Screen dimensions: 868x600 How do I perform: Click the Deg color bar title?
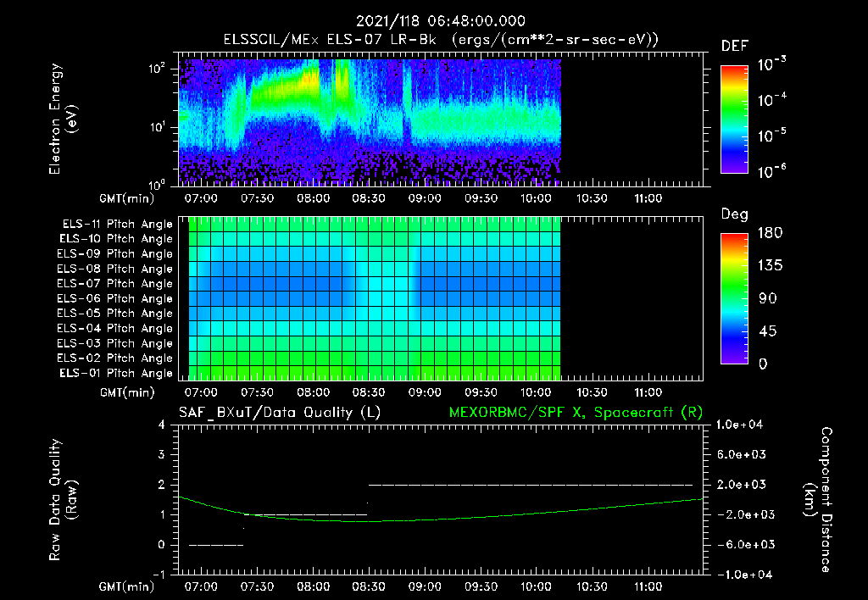[735, 214]
